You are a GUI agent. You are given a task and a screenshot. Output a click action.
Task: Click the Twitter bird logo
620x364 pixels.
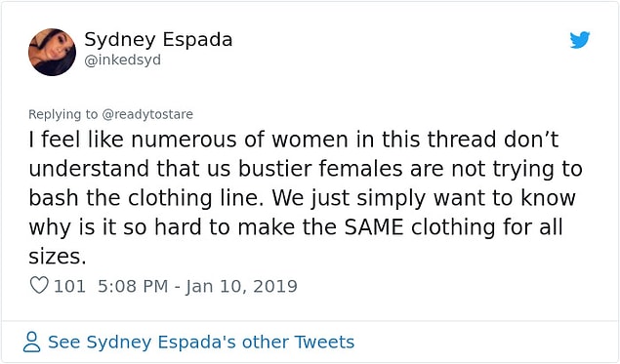point(580,40)
